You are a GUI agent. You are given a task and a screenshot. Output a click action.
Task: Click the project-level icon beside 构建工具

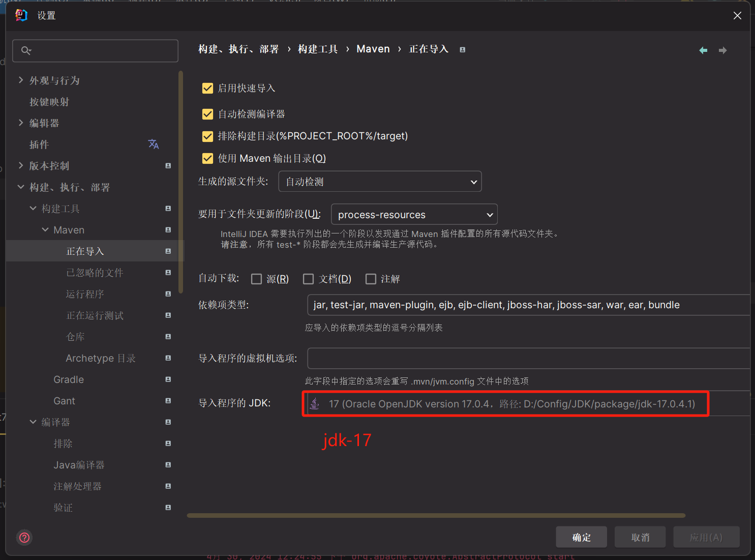pos(168,209)
